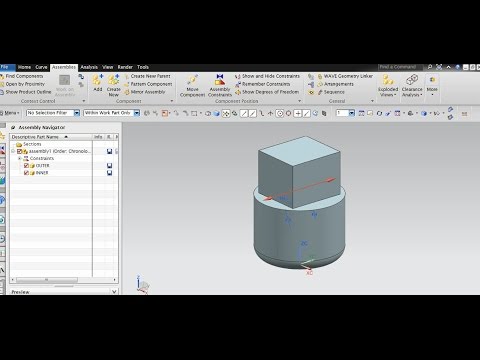Click the rotate view icon in toolbar

379,114
